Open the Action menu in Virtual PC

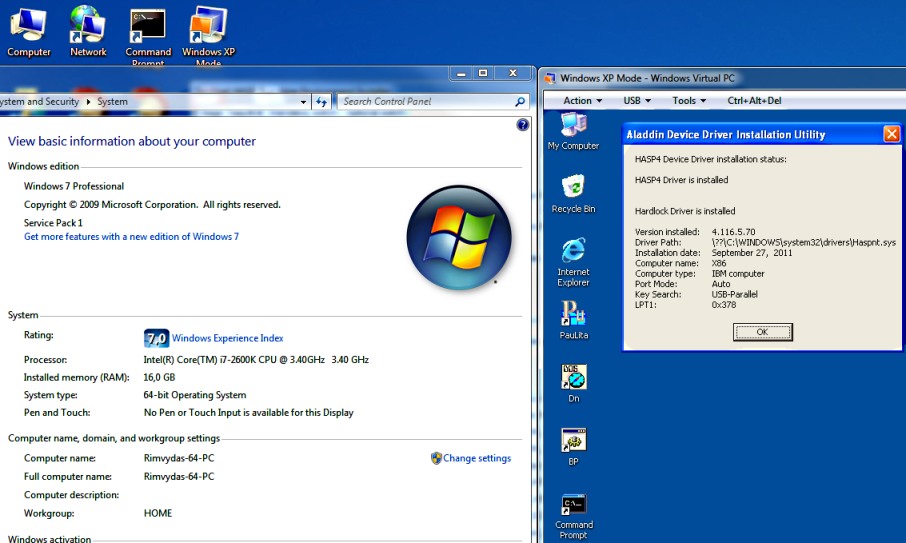pyautogui.click(x=582, y=101)
